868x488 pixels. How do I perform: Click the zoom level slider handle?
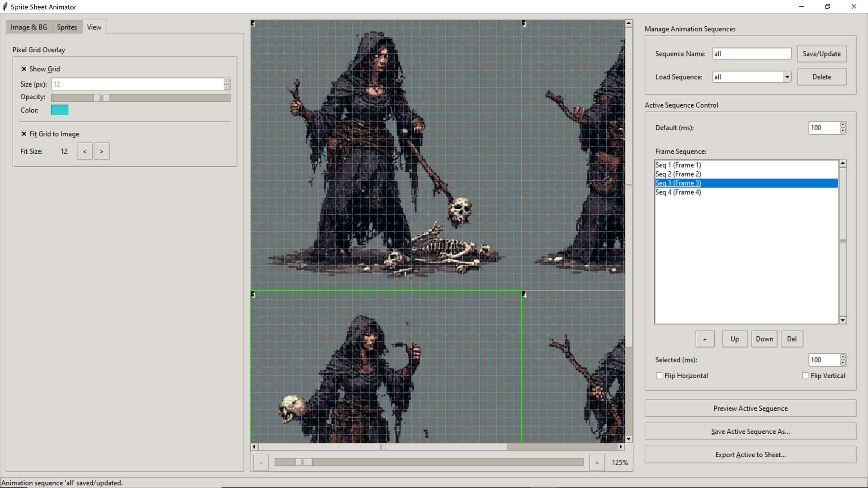click(x=304, y=462)
